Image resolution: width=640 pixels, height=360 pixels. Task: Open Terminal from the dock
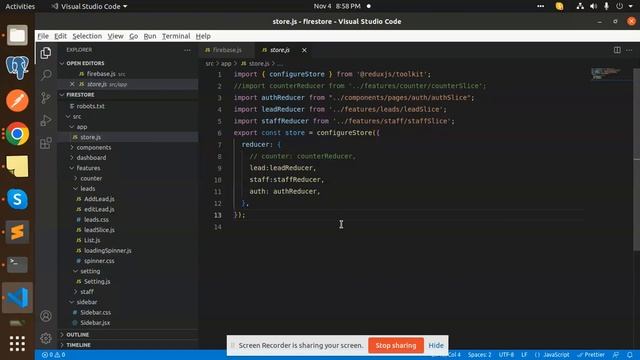(17, 264)
